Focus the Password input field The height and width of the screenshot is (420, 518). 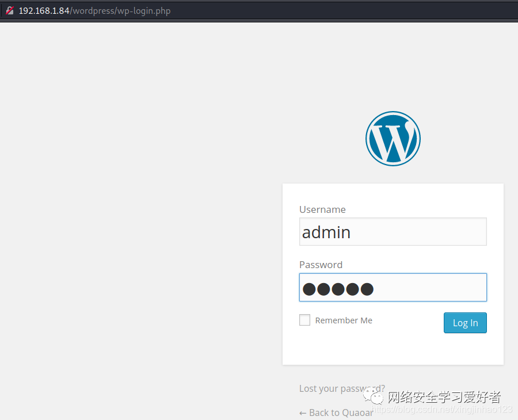(393, 287)
